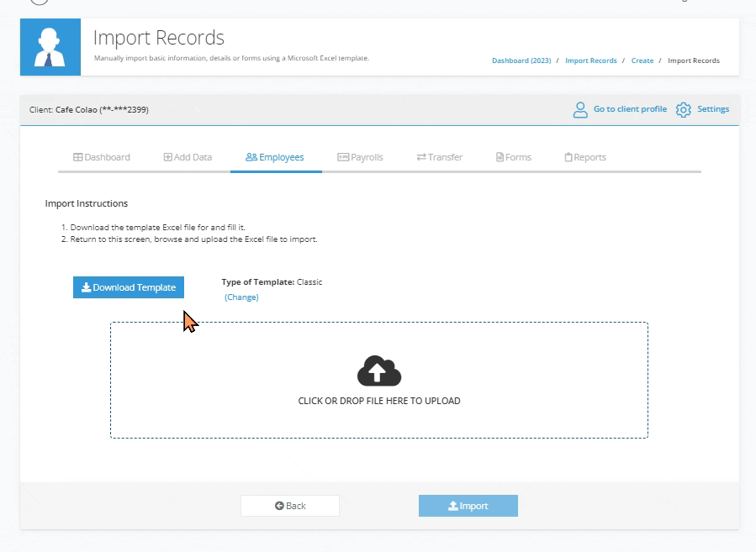Viewport: 756px width, 552px height.
Task: Click the Settings link text
Action: pos(713,109)
